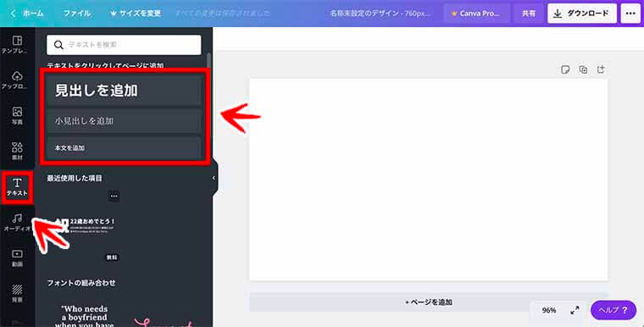Open the ファイル menu
The width and height of the screenshot is (644, 327).
(x=77, y=14)
